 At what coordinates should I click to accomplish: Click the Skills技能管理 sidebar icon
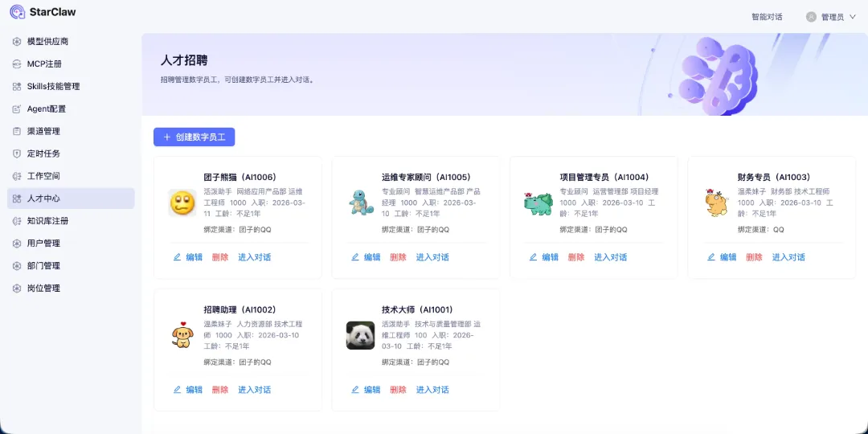(17, 86)
